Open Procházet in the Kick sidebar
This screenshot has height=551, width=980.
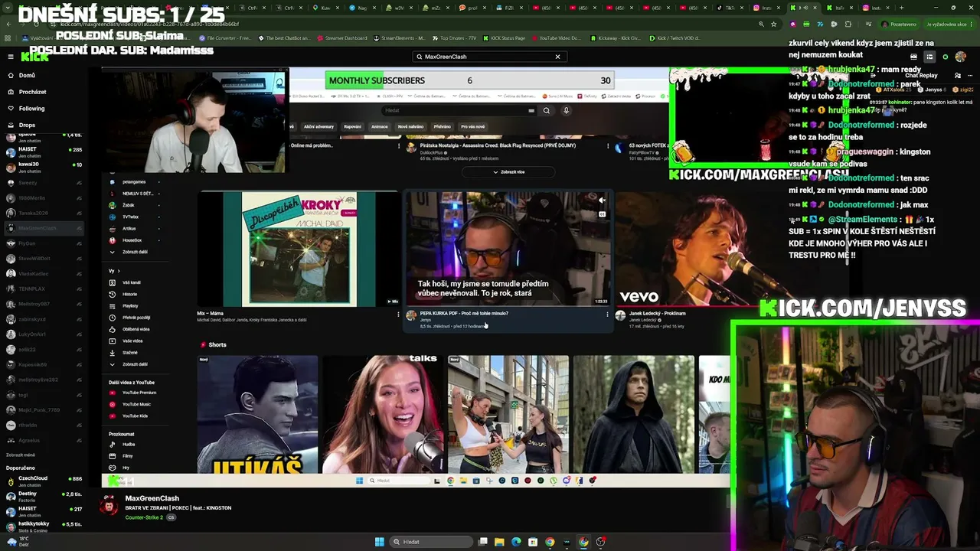coord(27,92)
